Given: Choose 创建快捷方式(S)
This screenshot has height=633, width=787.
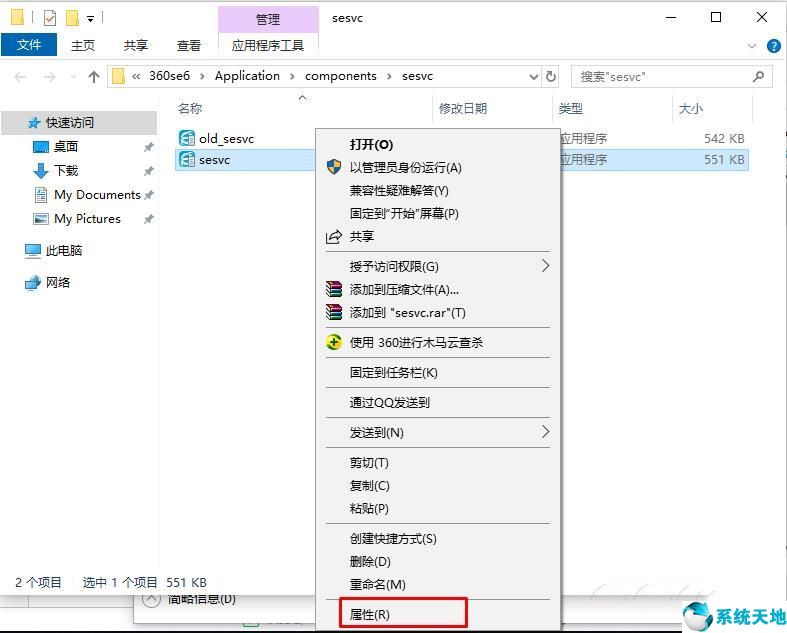Looking at the screenshot, I should pyautogui.click(x=438, y=538).
